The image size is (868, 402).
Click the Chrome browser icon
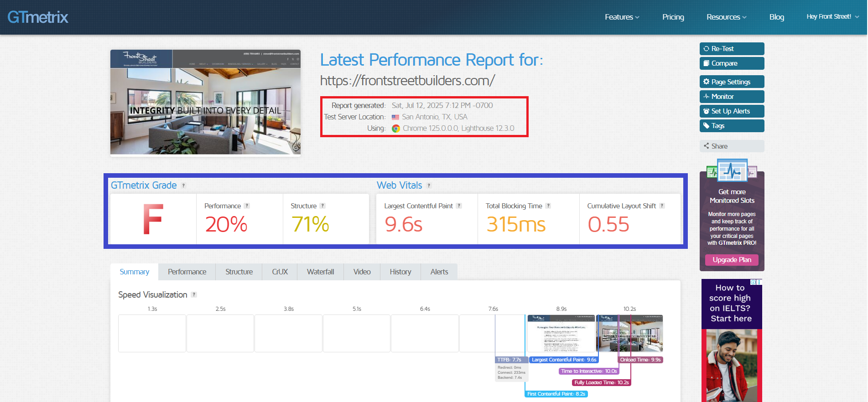coord(396,129)
